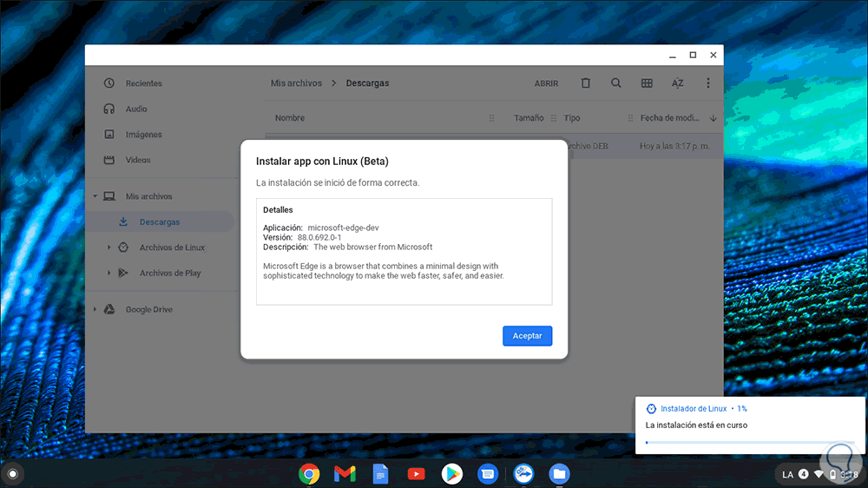Click the Imágenes picture icon
The height and width of the screenshot is (488, 868).
pos(109,134)
